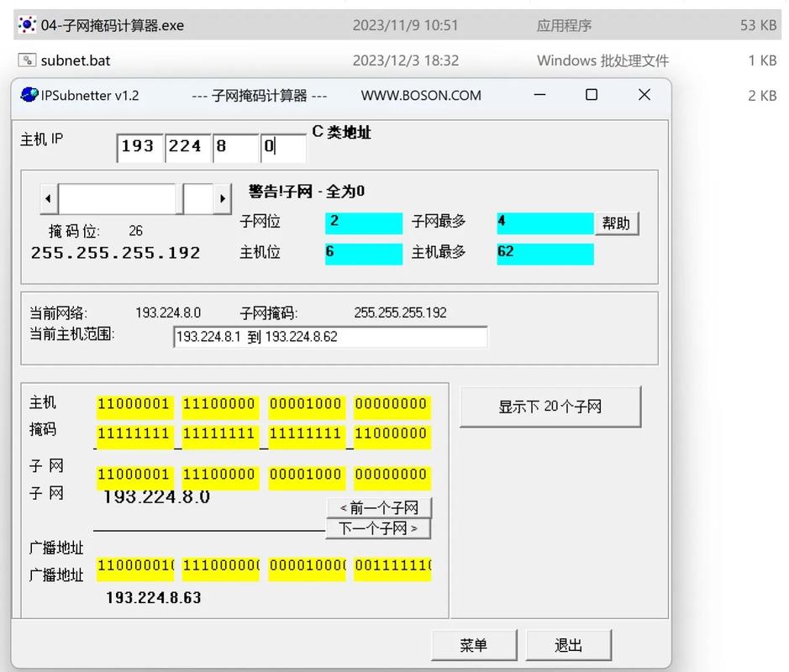Screen dimensions: 789x672
Task: Click the 主机最多 value 62 field
Action: coord(545,254)
